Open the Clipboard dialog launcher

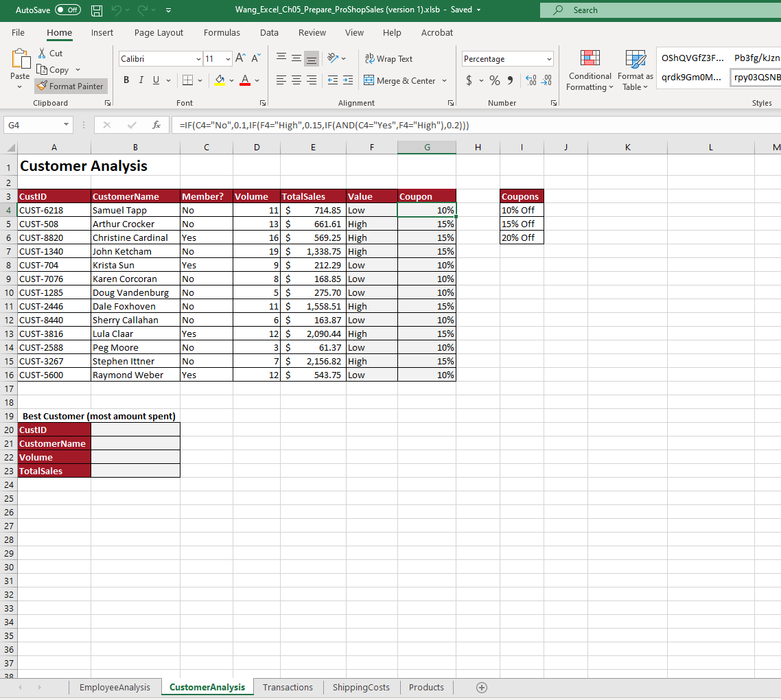click(x=108, y=103)
